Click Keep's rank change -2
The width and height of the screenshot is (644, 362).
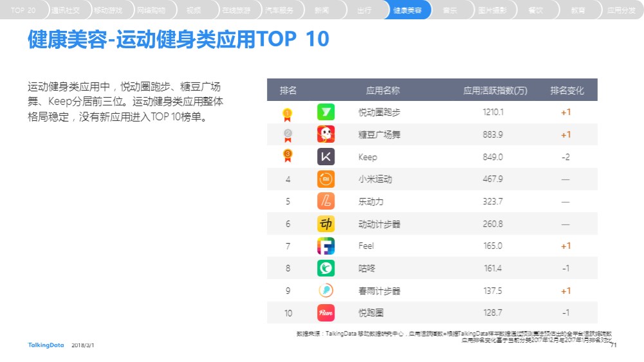pyautogui.click(x=566, y=157)
